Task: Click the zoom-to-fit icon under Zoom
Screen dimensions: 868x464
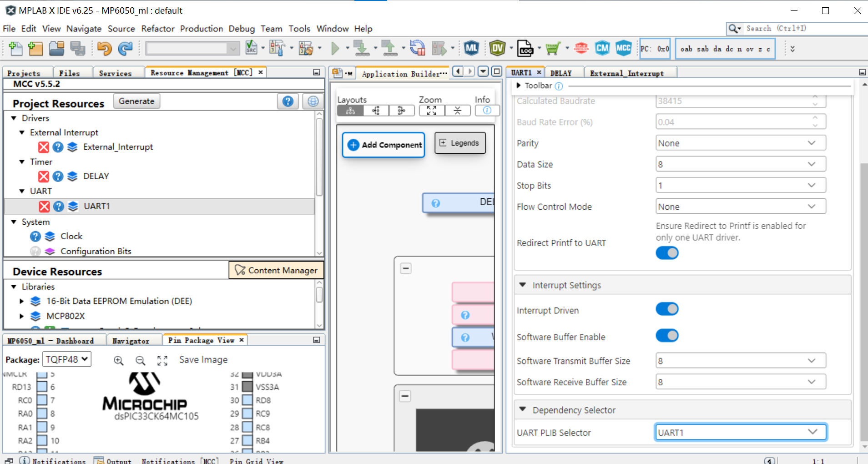Action: click(x=432, y=111)
